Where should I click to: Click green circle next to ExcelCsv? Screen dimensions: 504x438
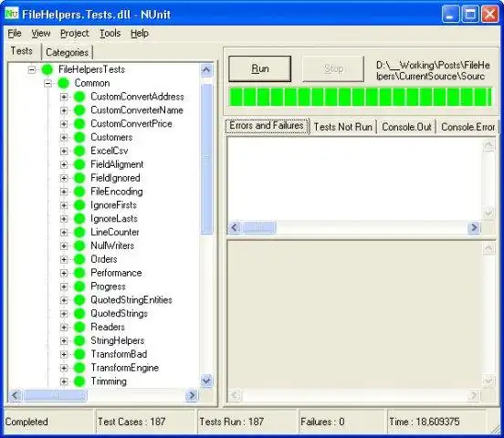(79, 151)
